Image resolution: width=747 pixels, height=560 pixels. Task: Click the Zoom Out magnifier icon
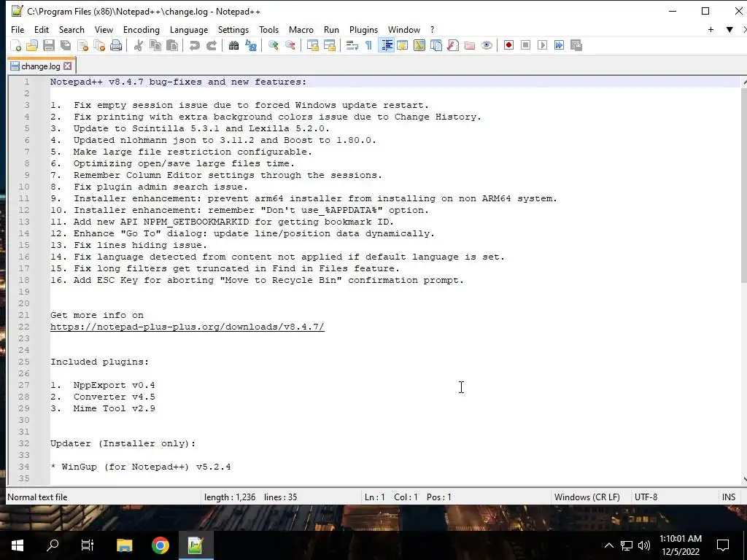[290, 45]
